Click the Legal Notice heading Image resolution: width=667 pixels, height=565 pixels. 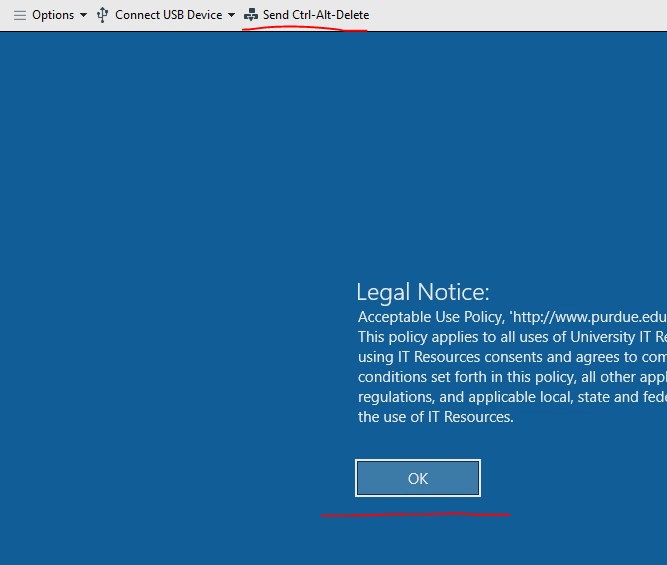tap(422, 292)
